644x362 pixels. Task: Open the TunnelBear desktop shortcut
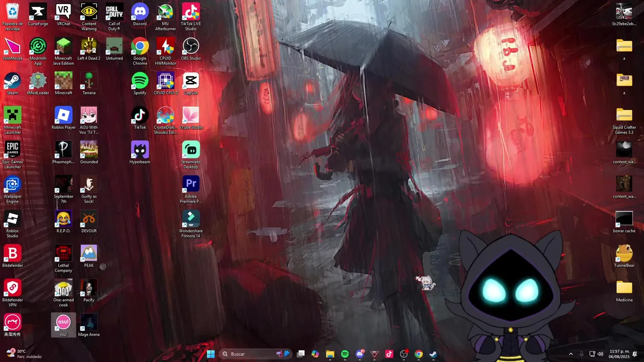(x=624, y=256)
